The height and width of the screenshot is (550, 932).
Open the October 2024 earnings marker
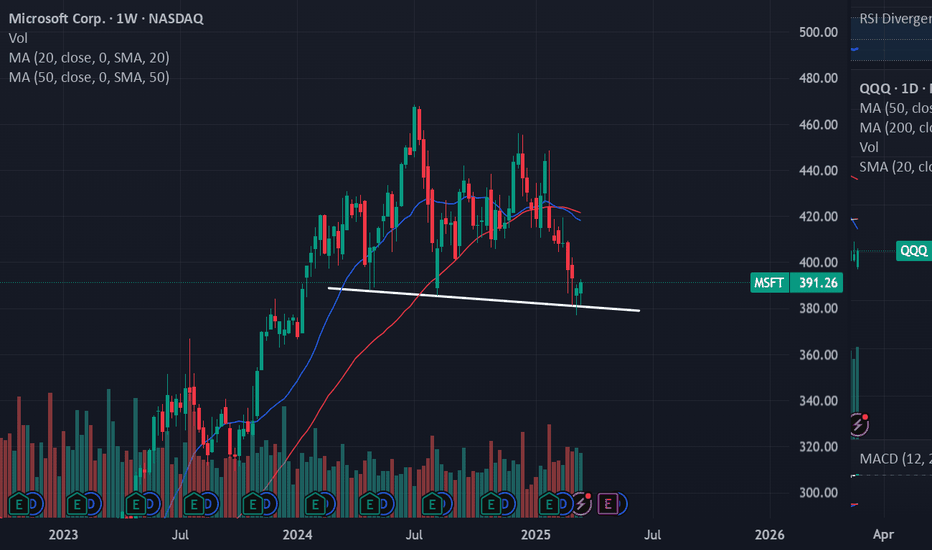tap(490, 504)
